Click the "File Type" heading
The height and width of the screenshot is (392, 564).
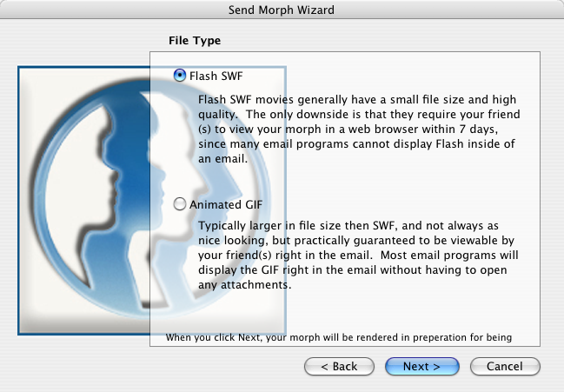(x=194, y=40)
